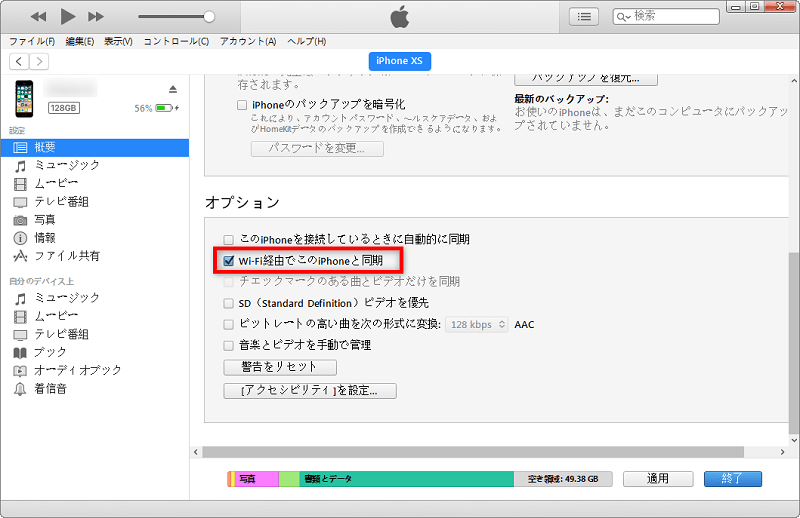Open the list view icon button

click(584, 17)
